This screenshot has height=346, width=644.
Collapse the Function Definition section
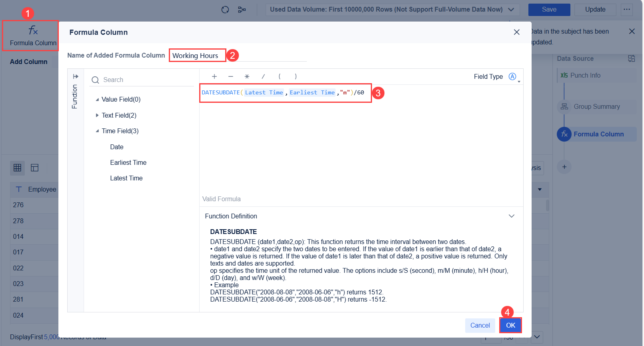512,216
